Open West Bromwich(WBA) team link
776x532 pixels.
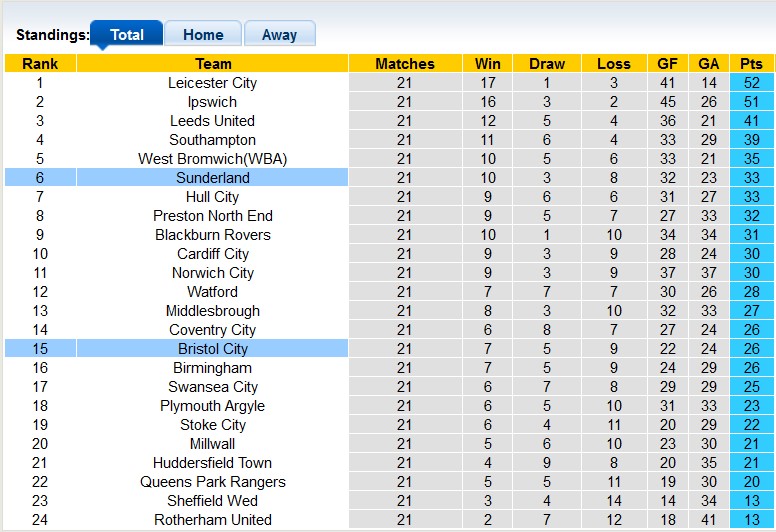[212, 159]
